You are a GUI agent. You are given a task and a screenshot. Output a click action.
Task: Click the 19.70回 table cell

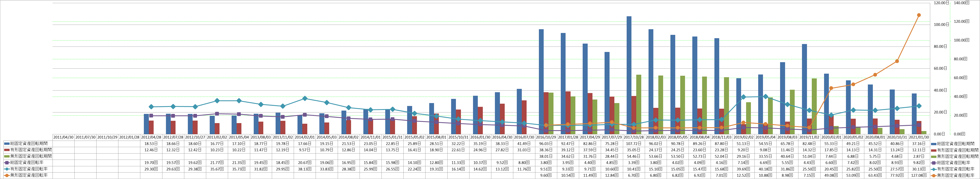(151, 163)
